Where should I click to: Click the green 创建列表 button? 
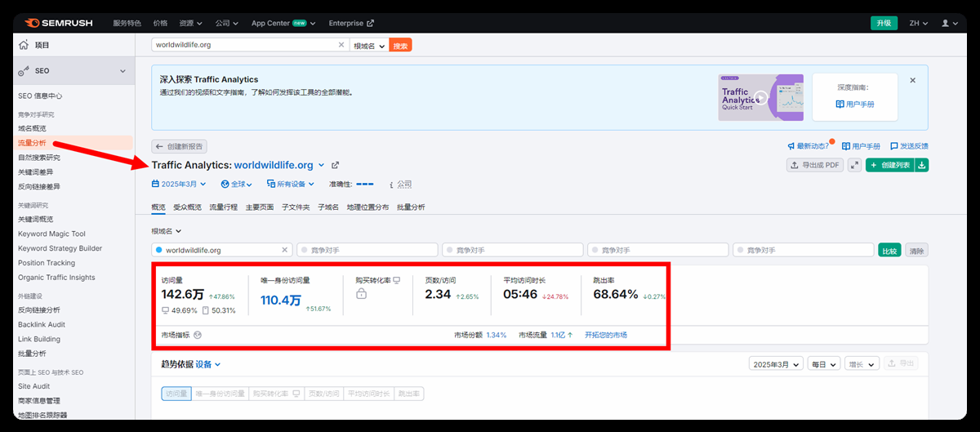tap(890, 165)
